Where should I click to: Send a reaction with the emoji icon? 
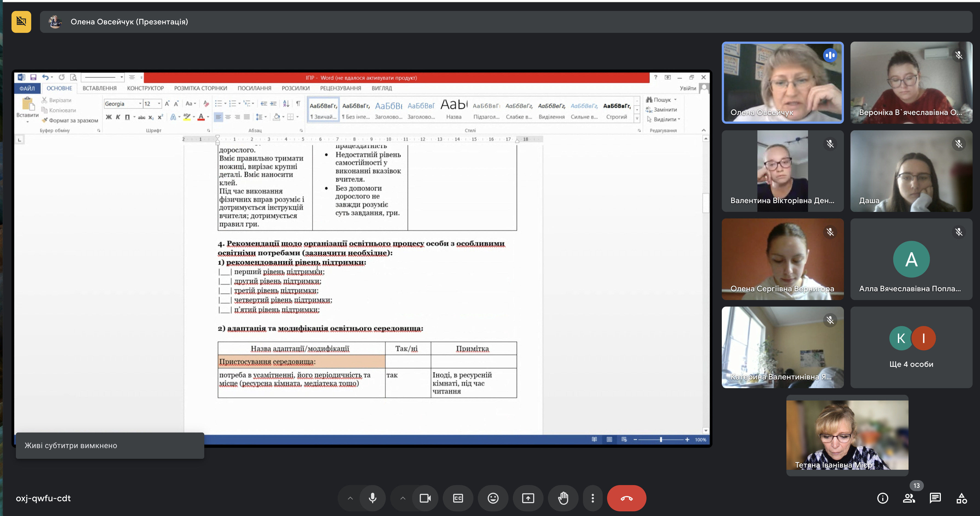[x=493, y=498]
